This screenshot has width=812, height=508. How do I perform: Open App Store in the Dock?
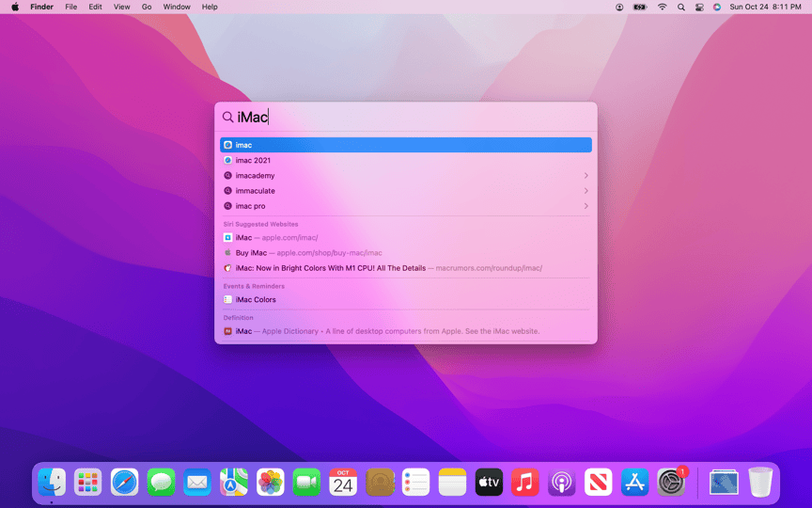click(x=634, y=482)
